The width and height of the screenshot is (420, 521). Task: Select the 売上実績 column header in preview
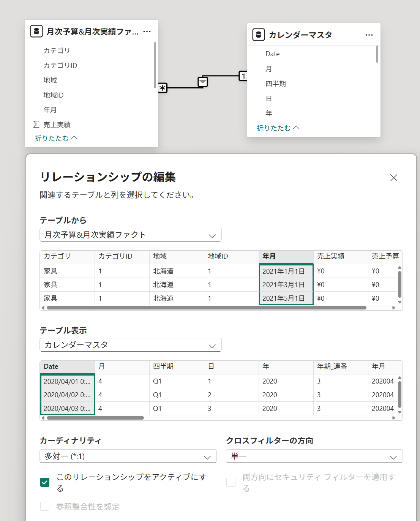pos(331,256)
